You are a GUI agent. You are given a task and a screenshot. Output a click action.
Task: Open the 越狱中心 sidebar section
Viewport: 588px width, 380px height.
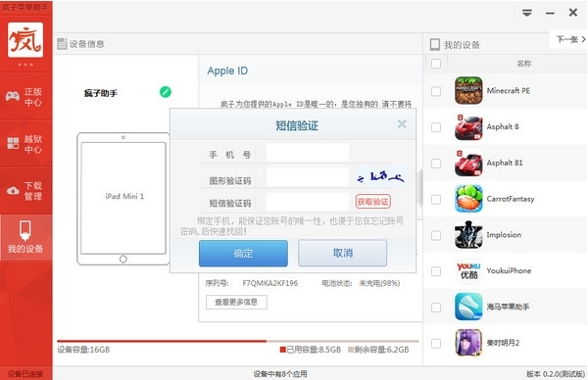[25, 144]
